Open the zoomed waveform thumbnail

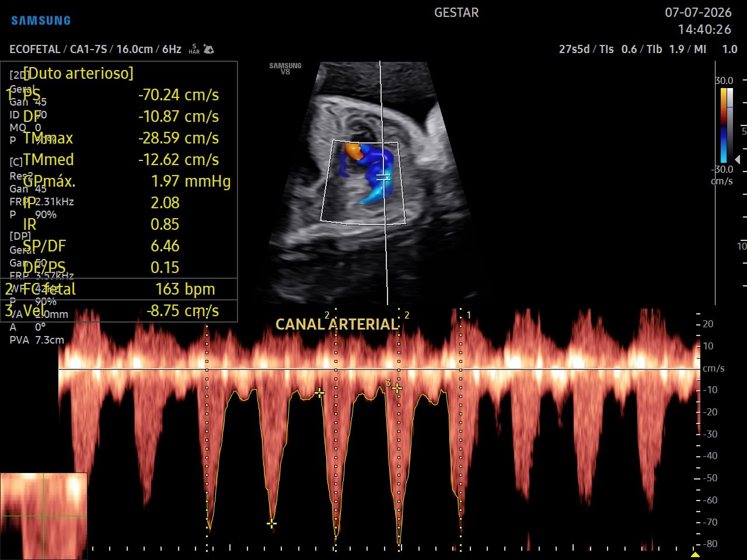click(44, 516)
